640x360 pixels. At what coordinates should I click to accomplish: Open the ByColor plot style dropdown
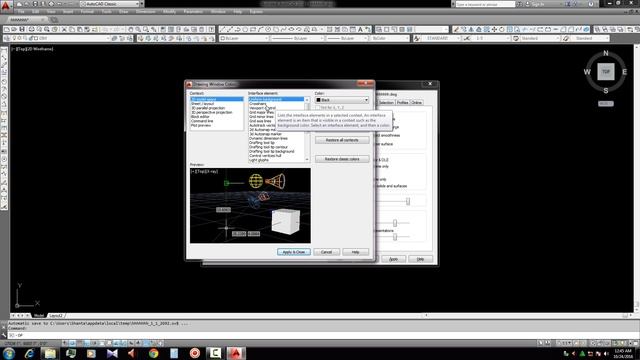389,38
